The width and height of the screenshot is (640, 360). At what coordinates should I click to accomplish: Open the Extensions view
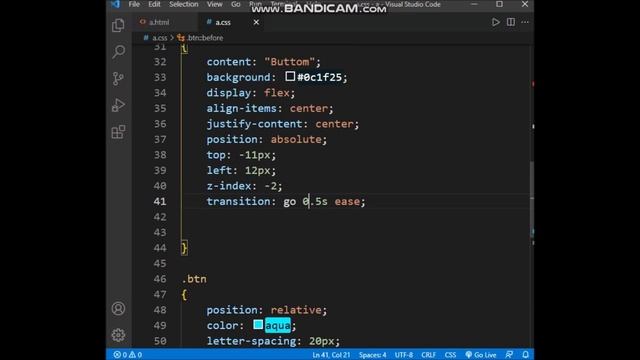(x=118, y=132)
